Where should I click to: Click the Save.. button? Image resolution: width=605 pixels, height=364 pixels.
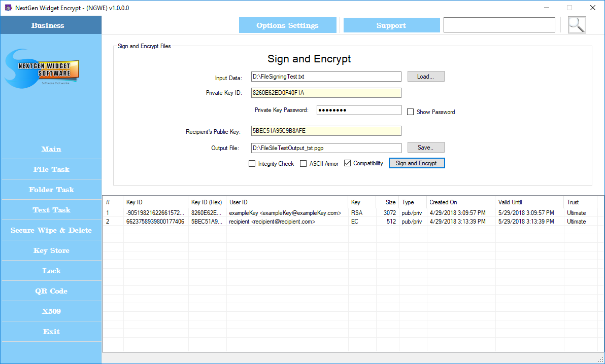(x=426, y=148)
